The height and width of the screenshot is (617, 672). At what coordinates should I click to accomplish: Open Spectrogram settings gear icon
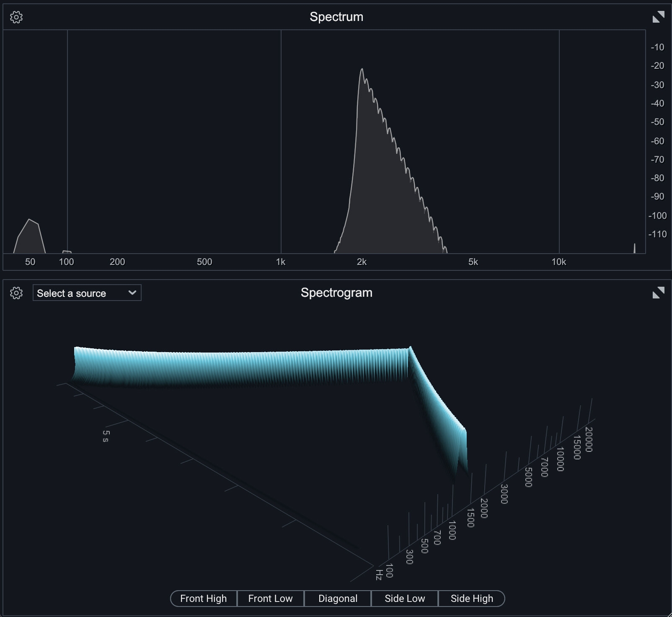(16, 293)
